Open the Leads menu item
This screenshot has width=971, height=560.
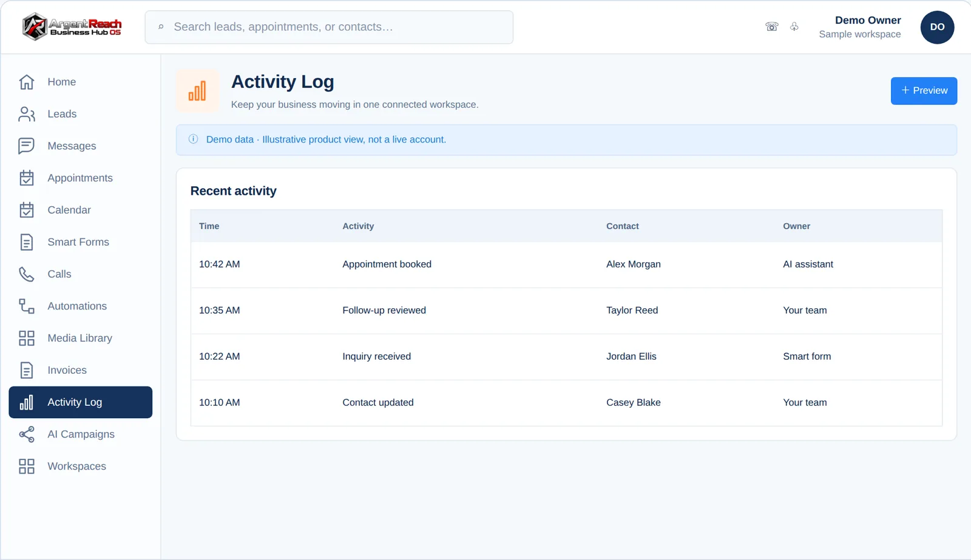click(x=81, y=114)
